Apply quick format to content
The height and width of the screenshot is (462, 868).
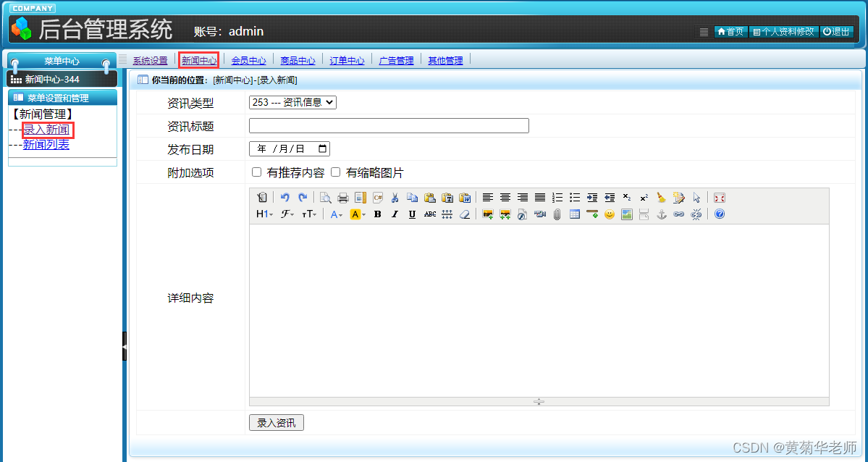pos(679,198)
